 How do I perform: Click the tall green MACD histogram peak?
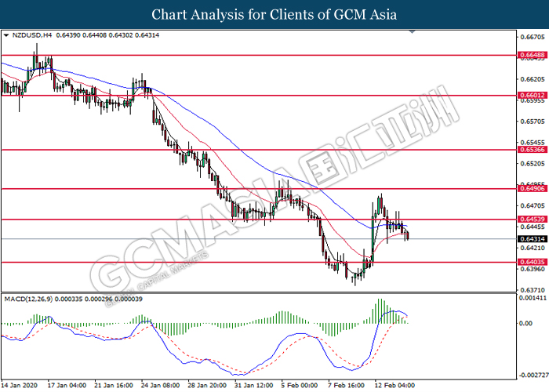pyautogui.click(x=380, y=311)
